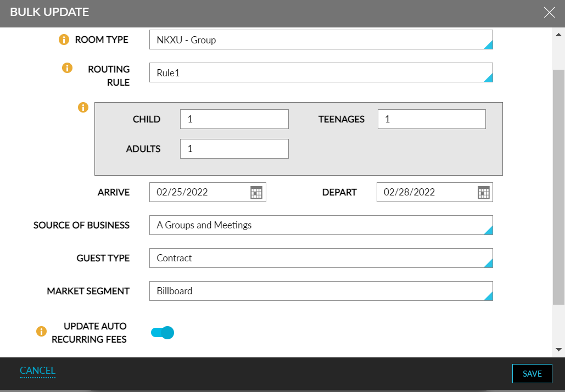
Task: Disable the Update Auto Recurring Fees toggle
Action: click(x=162, y=332)
